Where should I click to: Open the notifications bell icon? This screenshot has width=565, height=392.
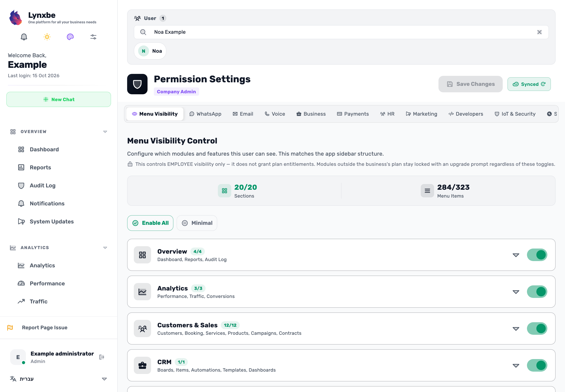(24, 37)
